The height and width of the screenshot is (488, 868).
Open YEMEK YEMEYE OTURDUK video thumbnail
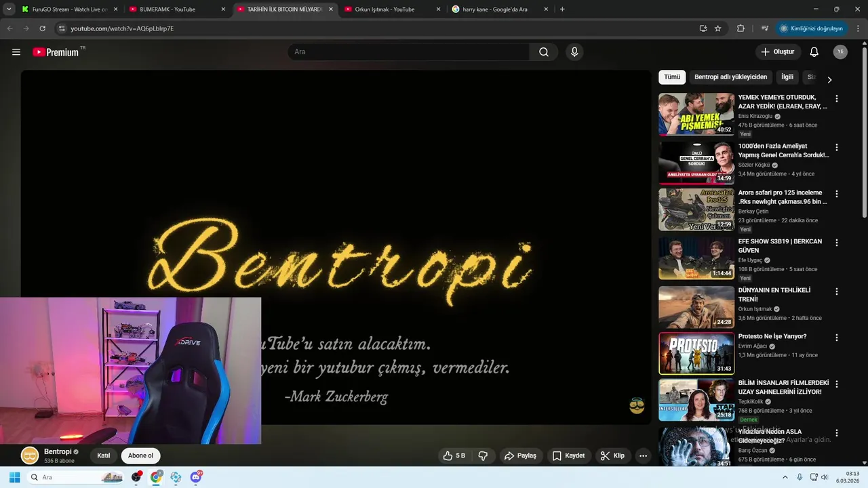[696, 115]
